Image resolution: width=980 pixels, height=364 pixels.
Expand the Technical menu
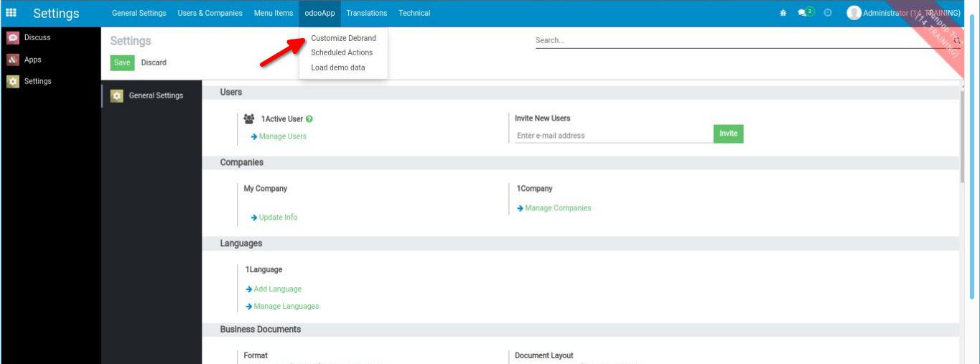click(414, 13)
